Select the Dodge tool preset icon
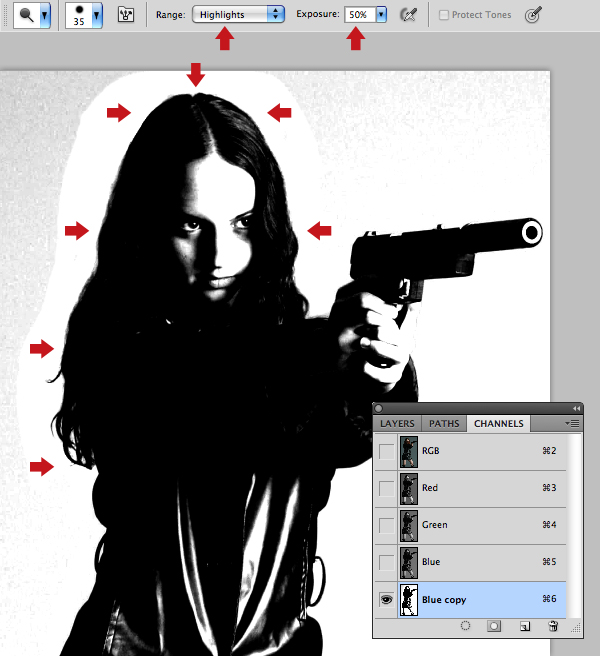 (x=27, y=15)
